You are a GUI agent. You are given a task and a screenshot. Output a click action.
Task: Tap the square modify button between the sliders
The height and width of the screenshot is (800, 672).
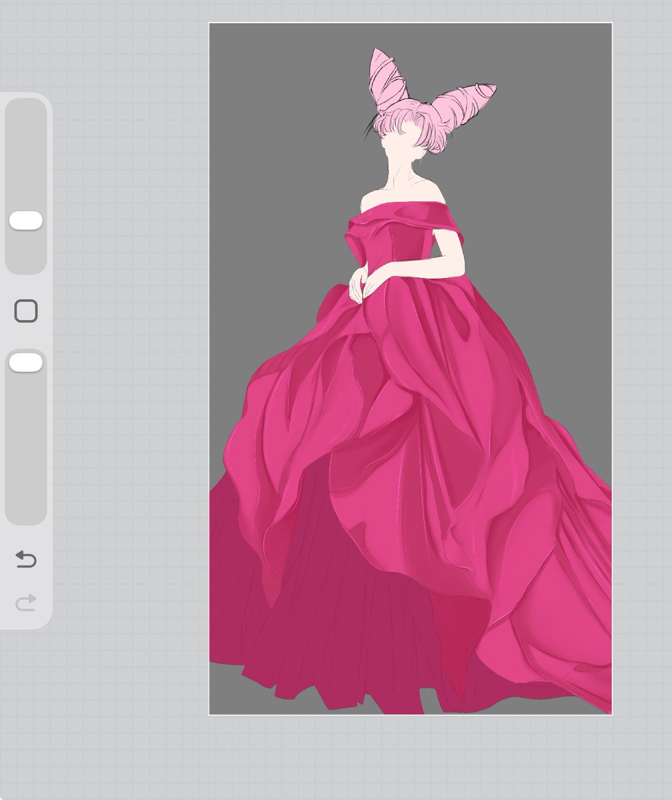pyautogui.click(x=26, y=311)
